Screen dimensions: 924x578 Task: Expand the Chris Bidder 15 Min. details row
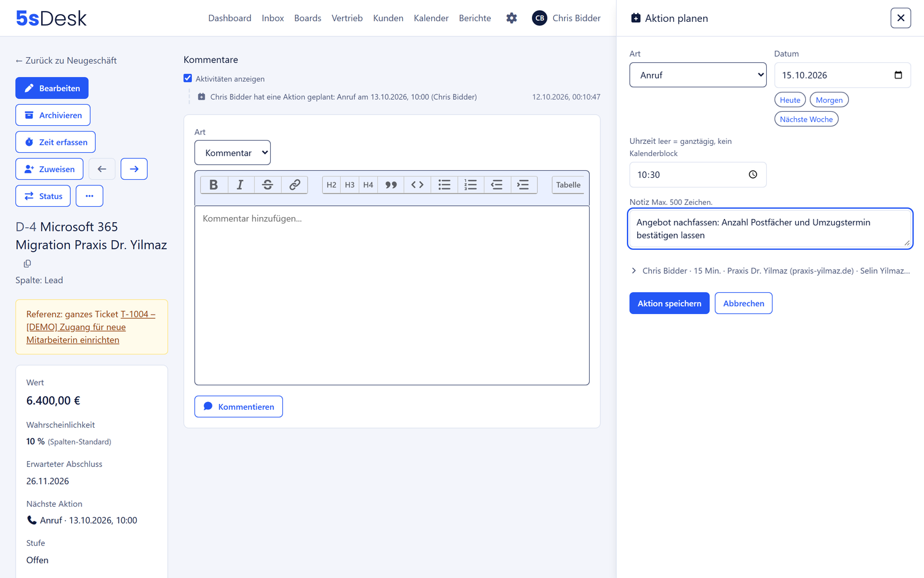click(x=770, y=271)
